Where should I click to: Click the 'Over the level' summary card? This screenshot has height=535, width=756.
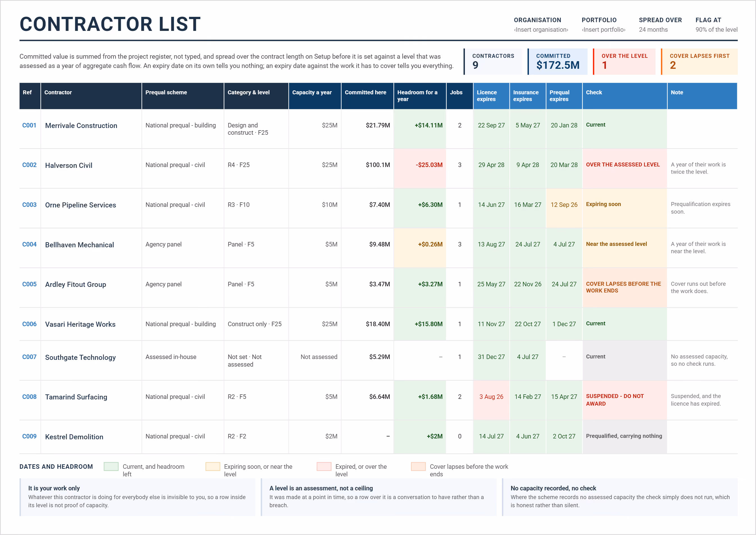pos(624,61)
